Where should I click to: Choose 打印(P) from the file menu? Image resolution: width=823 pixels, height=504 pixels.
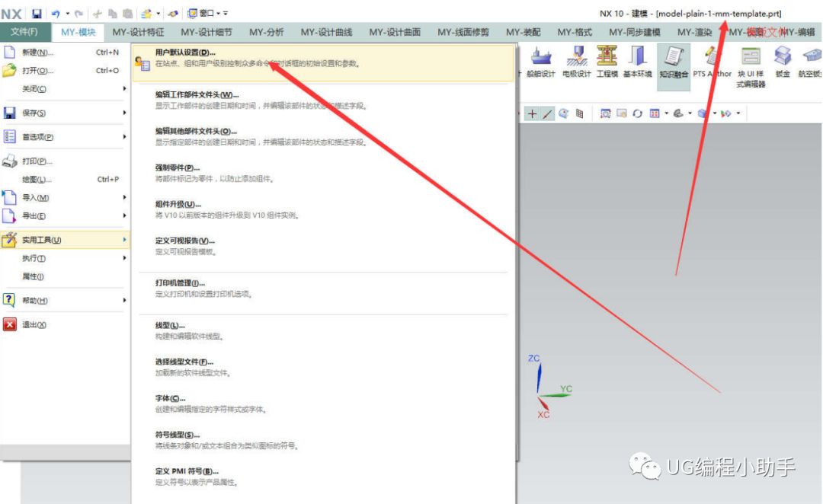point(65,161)
